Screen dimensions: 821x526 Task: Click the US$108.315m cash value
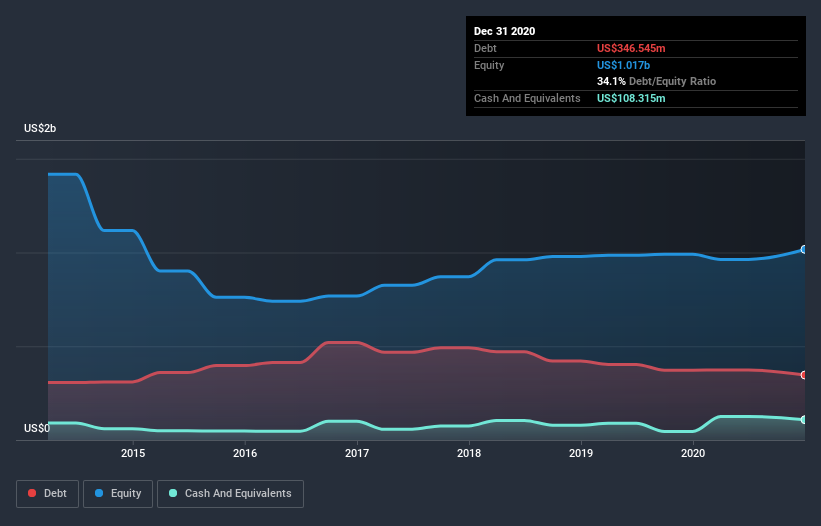(631, 98)
